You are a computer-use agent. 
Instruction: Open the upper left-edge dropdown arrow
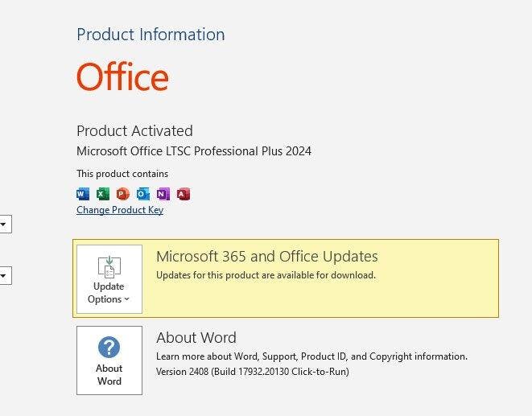(3, 224)
